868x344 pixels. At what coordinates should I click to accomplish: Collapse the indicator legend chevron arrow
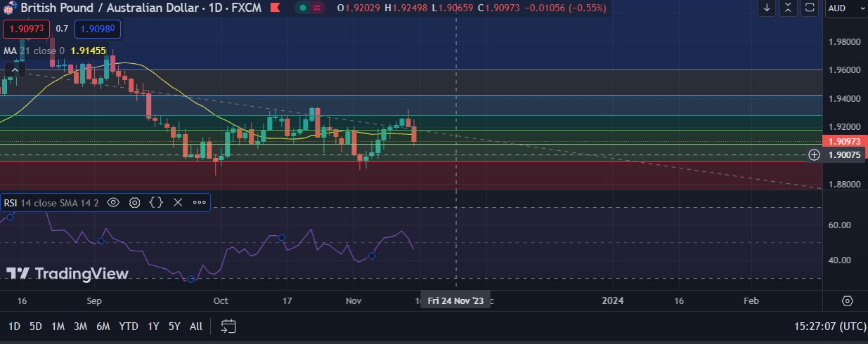14,70
